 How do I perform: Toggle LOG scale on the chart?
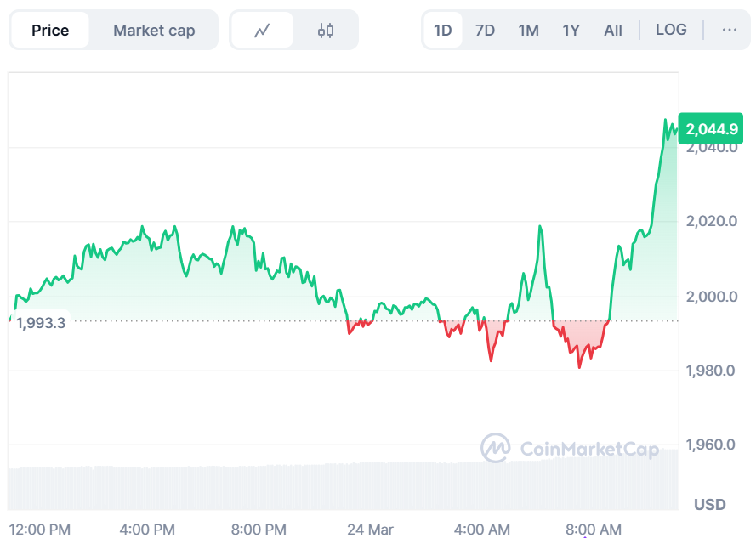pyautogui.click(x=671, y=30)
